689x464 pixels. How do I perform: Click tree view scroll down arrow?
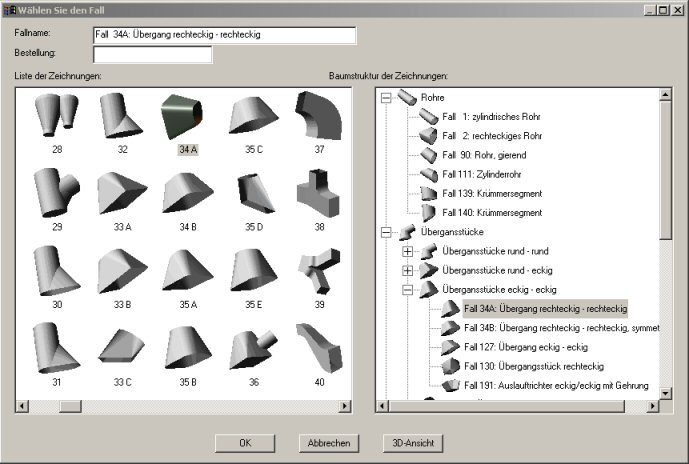[666, 393]
